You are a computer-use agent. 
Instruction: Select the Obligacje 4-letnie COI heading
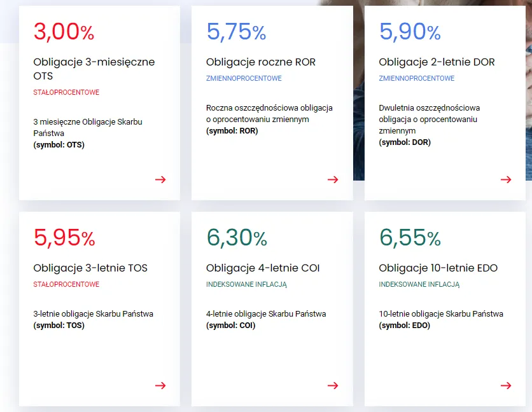[x=263, y=268]
